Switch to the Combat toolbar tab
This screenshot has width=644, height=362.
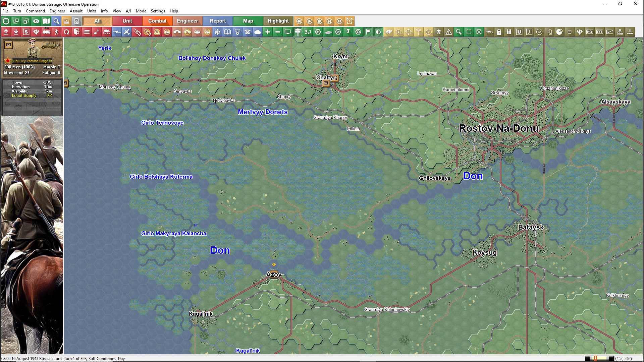point(157,21)
